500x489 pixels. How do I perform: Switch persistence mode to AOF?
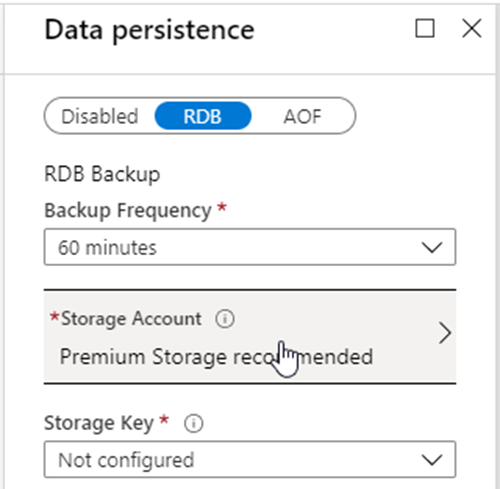pyautogui.click(x=302, y=116)
